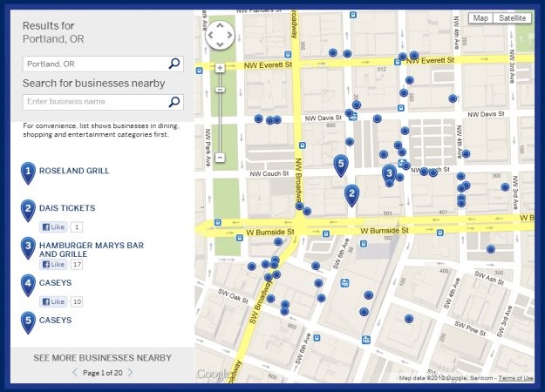Zoom in with the plus button
Viewport: 545px width, 392px height.
click(220, 68)
